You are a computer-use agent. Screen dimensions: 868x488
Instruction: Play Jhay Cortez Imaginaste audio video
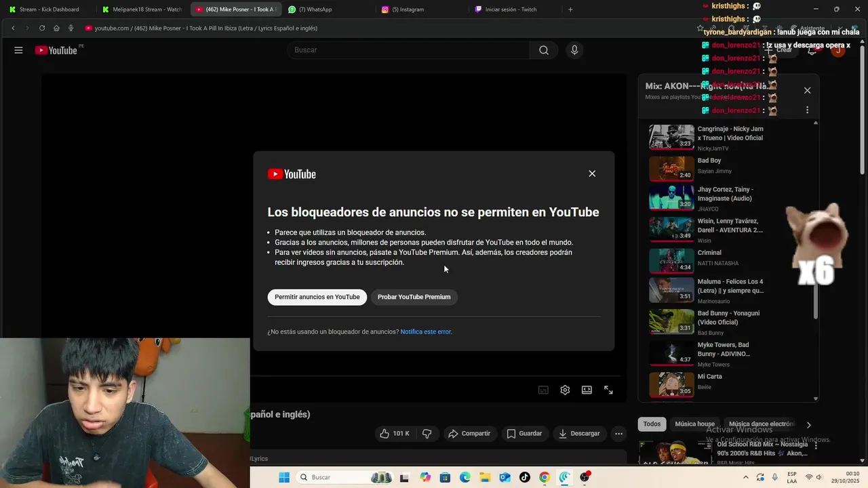(x=706, y=200)
